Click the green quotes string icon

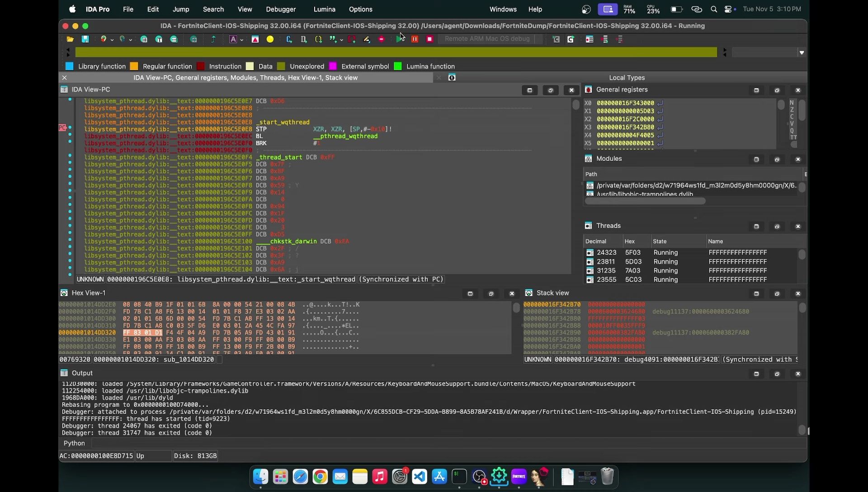pos(333,39)
